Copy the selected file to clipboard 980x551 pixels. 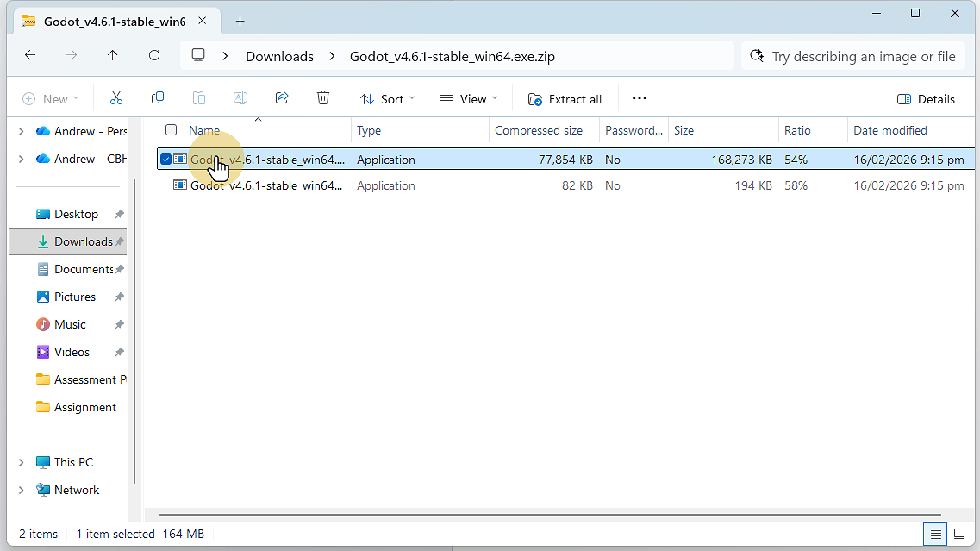[158, 97]
